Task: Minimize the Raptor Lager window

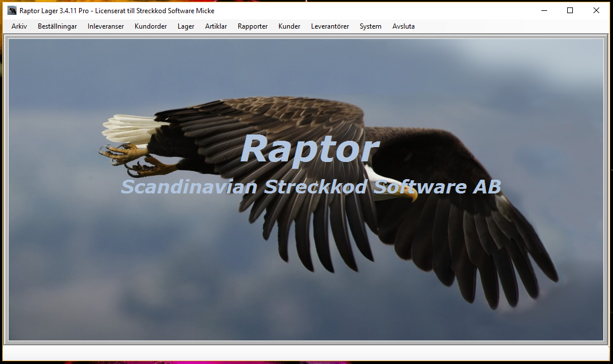Action: 544,10
